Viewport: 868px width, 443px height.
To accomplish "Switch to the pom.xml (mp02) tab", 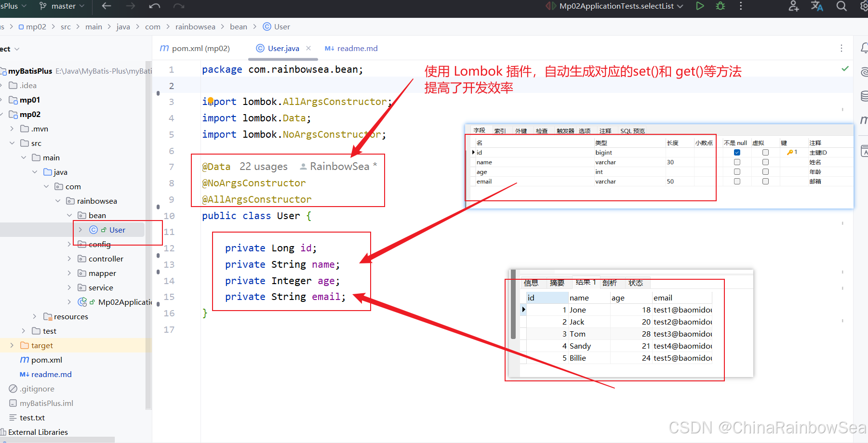I will point(195,48).
